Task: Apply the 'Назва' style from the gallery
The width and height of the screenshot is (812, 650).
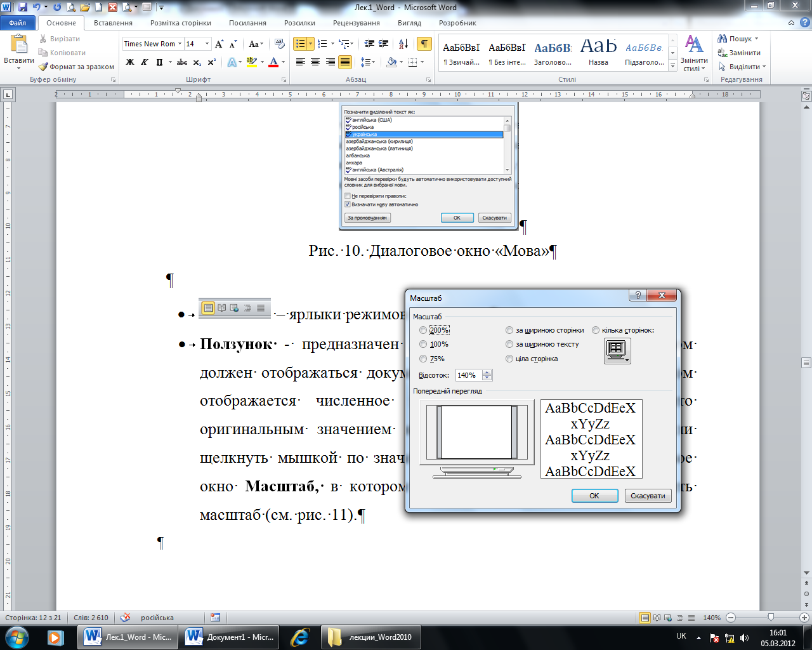Action: [x=598, y=52]
